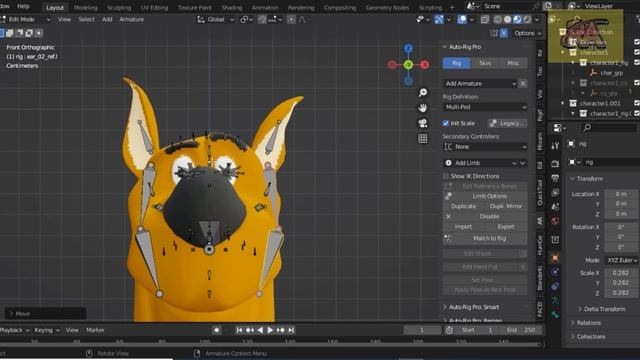Toggle viewport overlays button

coord(462,19)
